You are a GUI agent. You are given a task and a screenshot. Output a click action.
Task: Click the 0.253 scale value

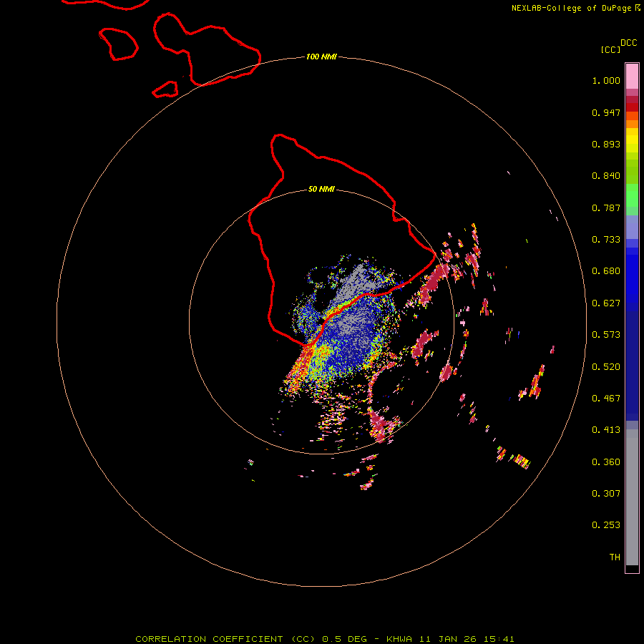point(606,525)
